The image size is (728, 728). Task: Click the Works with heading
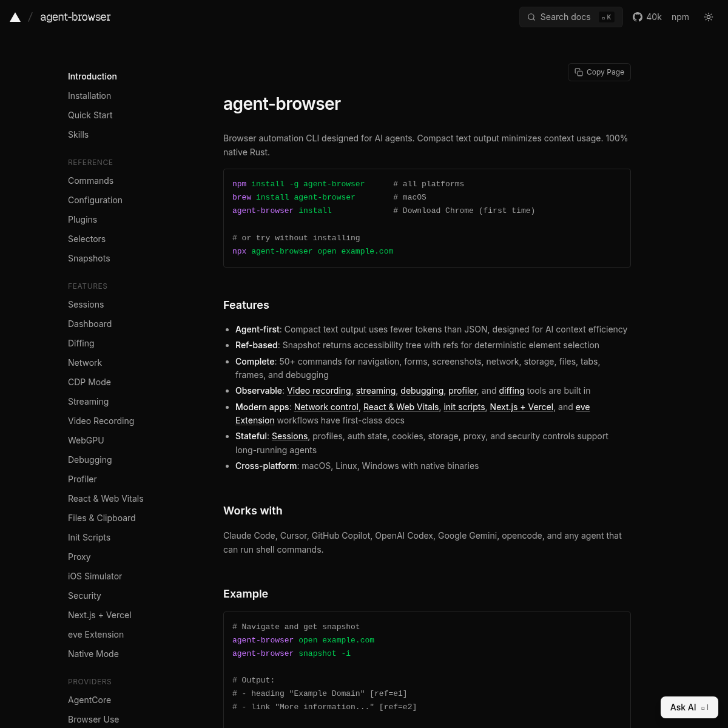[x=253, y=511]
